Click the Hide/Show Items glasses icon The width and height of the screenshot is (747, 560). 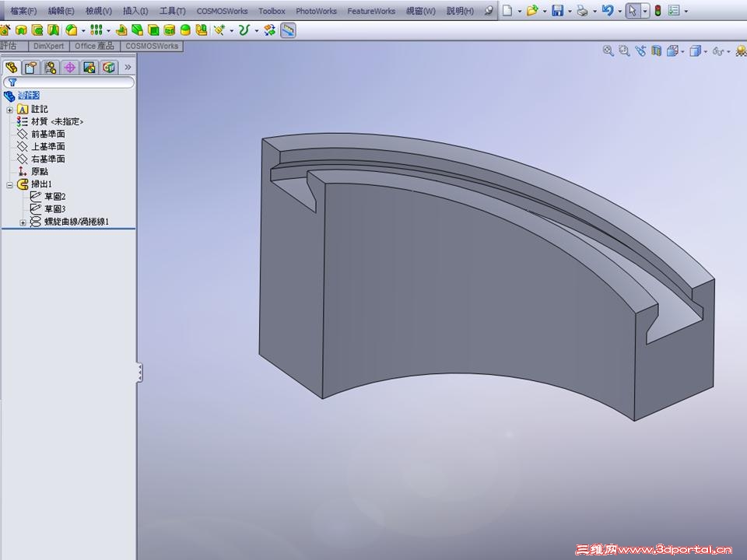coord(718,51)
